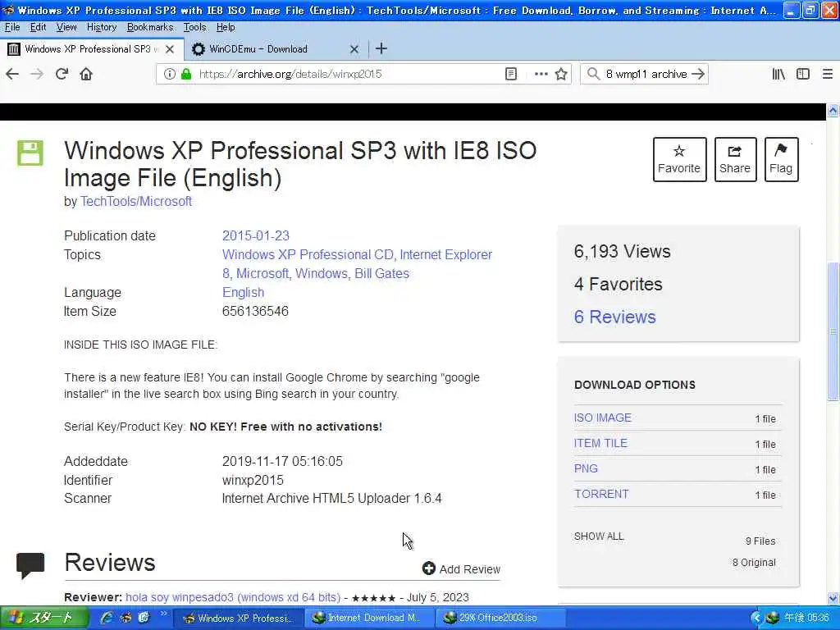Download the PNG file
This screenshot has height=630, width=840.
coord(586,468)
